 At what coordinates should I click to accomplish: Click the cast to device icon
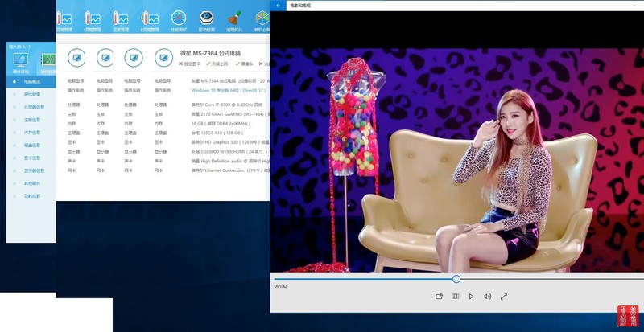[439, 297]
